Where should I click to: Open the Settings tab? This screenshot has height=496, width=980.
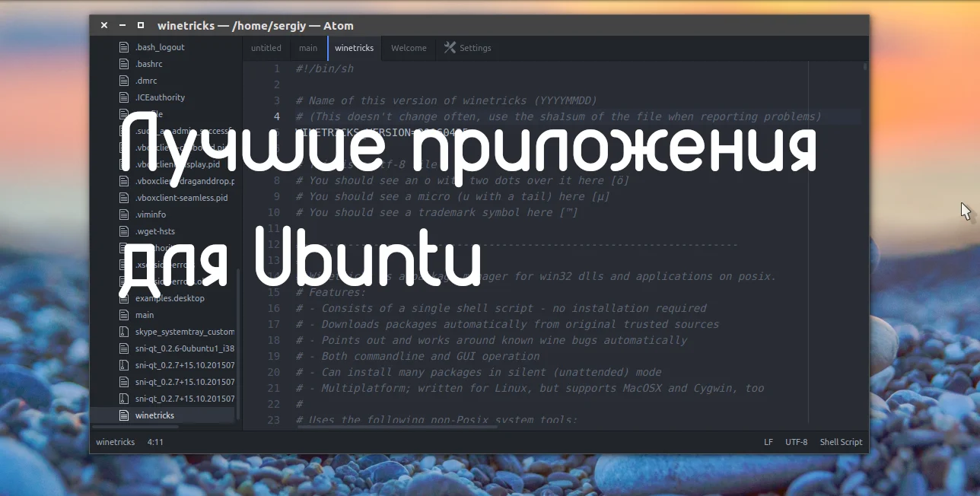[x=468, y=48]
